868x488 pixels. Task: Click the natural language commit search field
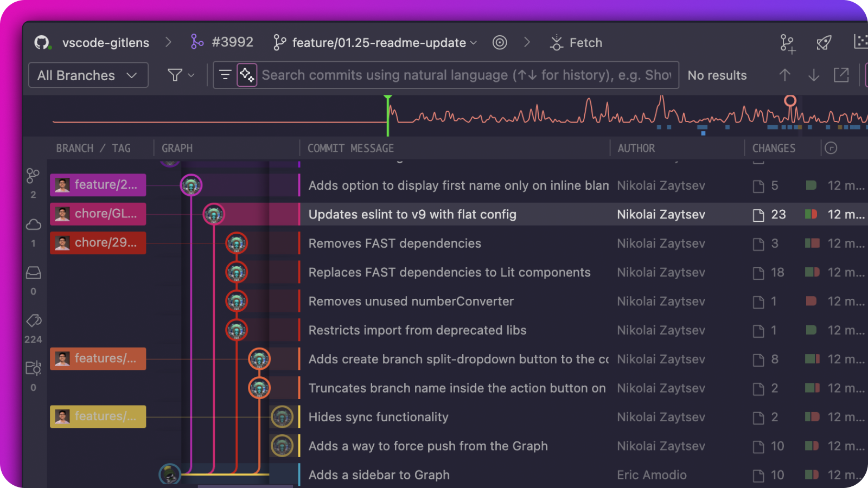[467, 75]
